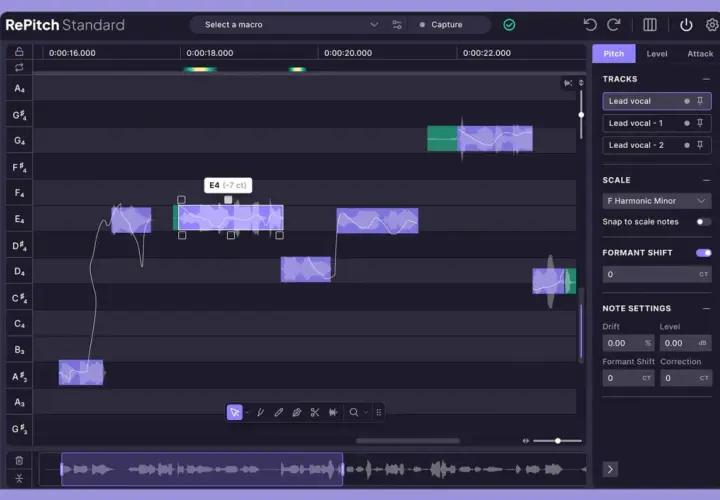Click the 0:00:20.000 timeline marker
Image resolution: width=720 pixels, height=500 pixels.
[x=348, y=53]
